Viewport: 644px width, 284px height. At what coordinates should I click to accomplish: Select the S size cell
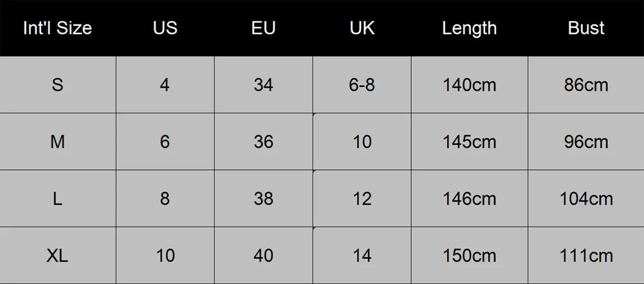[x=57, y=84]
